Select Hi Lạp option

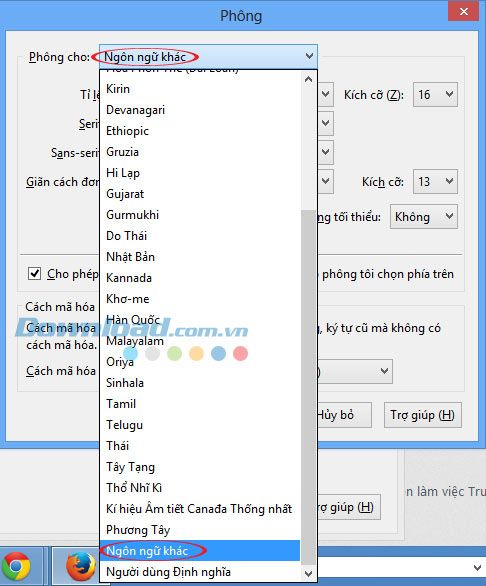click(200, 173)
